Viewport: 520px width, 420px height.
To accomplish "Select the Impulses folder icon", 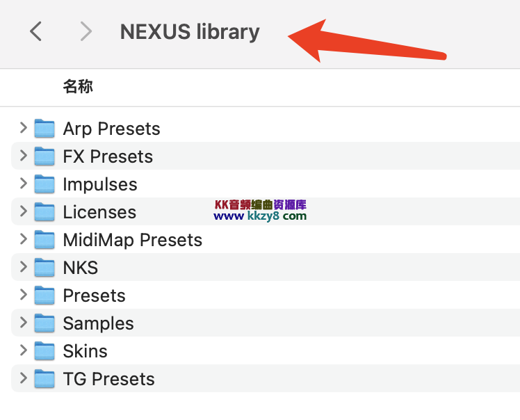I will click(44, 184).
